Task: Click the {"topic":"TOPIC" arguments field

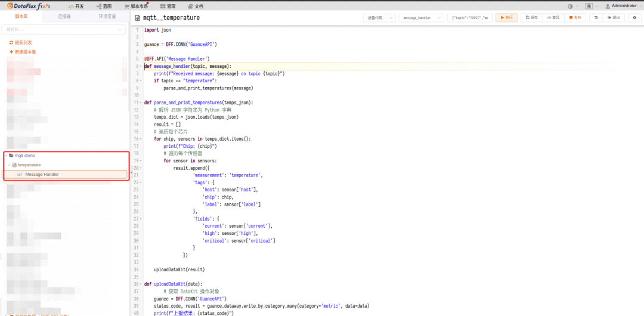Action: pyautogui.click(x=470, y=18)
